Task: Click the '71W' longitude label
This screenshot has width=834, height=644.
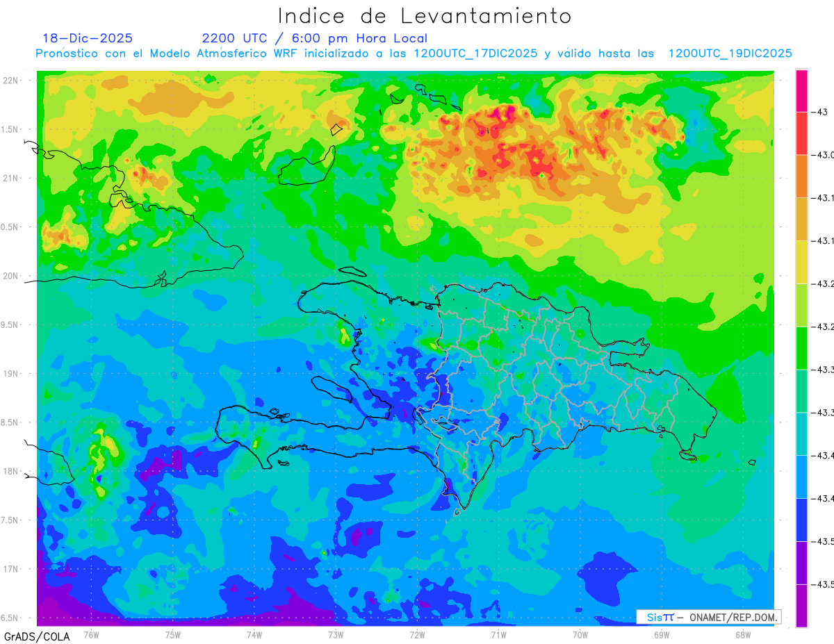Action: [498, 634]
